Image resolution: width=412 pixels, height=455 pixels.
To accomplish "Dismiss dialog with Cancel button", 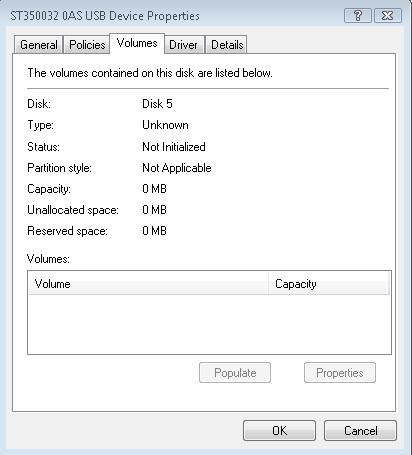I will (x=360, y=431).
